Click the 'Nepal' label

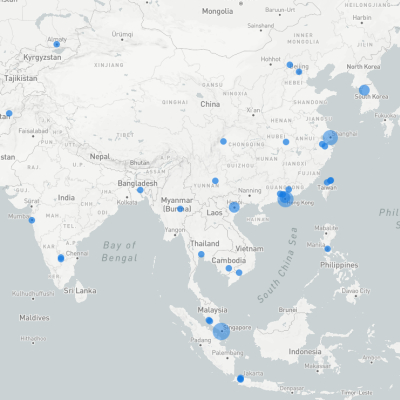[100, 157]
